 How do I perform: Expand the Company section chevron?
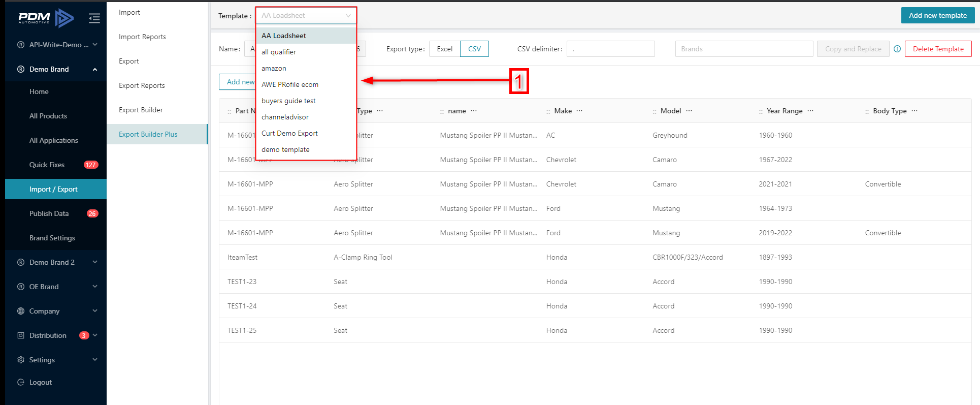[95, 311]
